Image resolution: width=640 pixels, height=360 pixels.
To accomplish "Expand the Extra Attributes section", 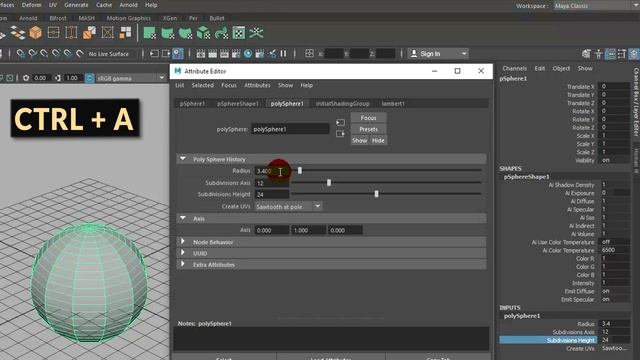I will pyautogui.click(x=183, y=264).
